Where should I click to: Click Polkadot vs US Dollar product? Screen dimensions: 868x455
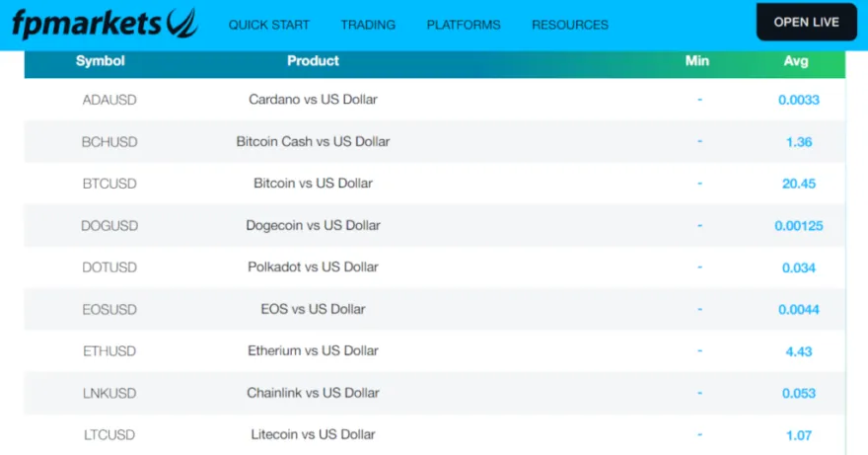(313, 266)
